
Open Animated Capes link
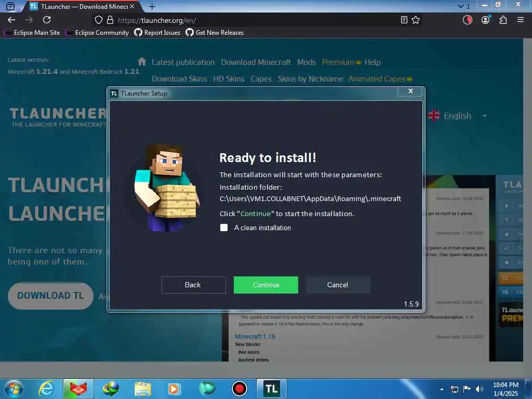pos(380,79)
